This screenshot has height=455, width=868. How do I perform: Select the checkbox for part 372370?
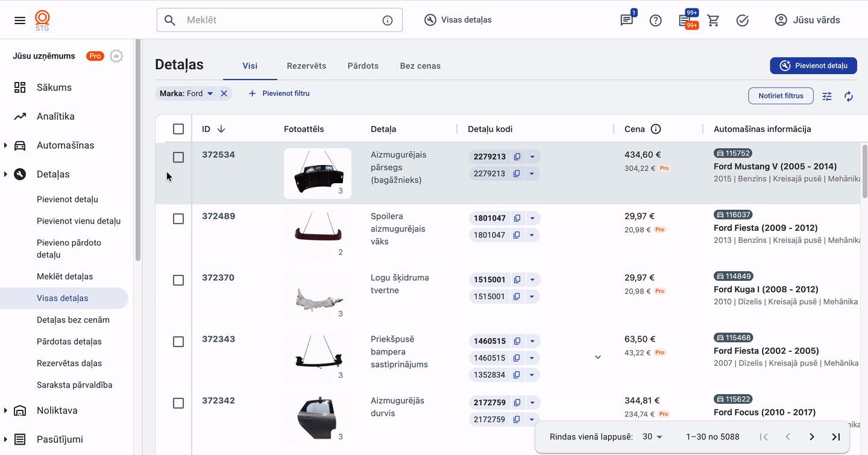coord(178,280)
